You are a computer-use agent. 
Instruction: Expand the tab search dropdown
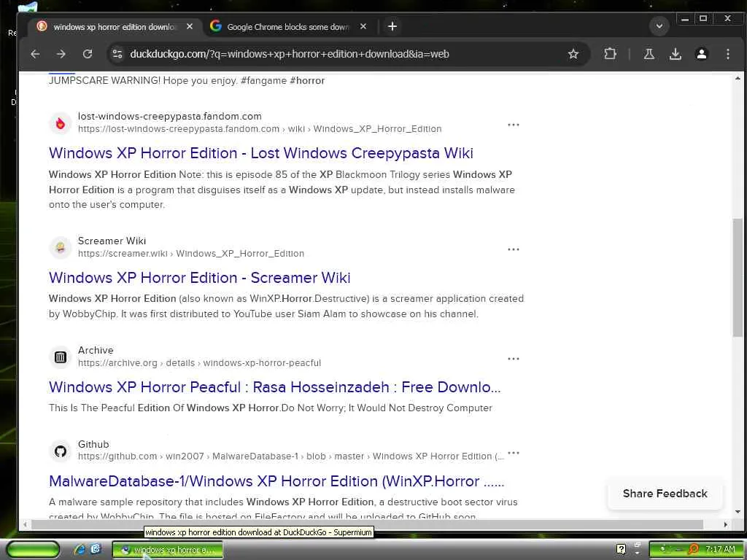pyautogui.click(x=659, y=26)
